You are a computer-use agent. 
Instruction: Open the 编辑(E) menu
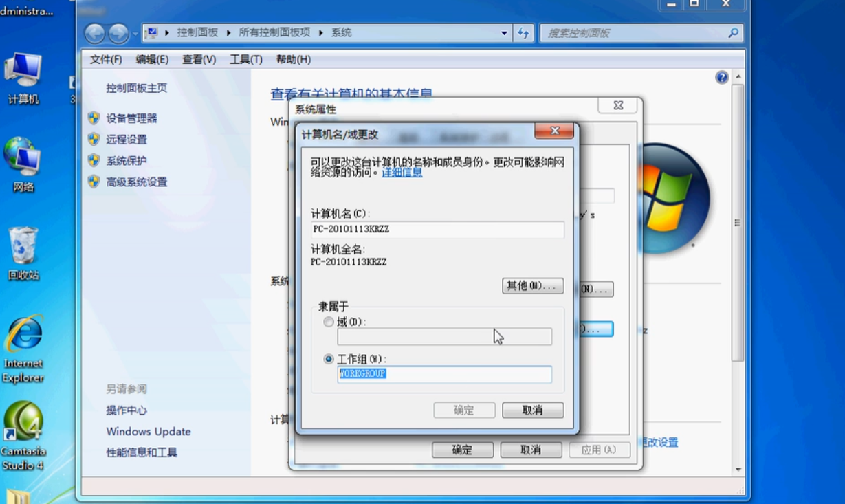[x=152, y=60]
